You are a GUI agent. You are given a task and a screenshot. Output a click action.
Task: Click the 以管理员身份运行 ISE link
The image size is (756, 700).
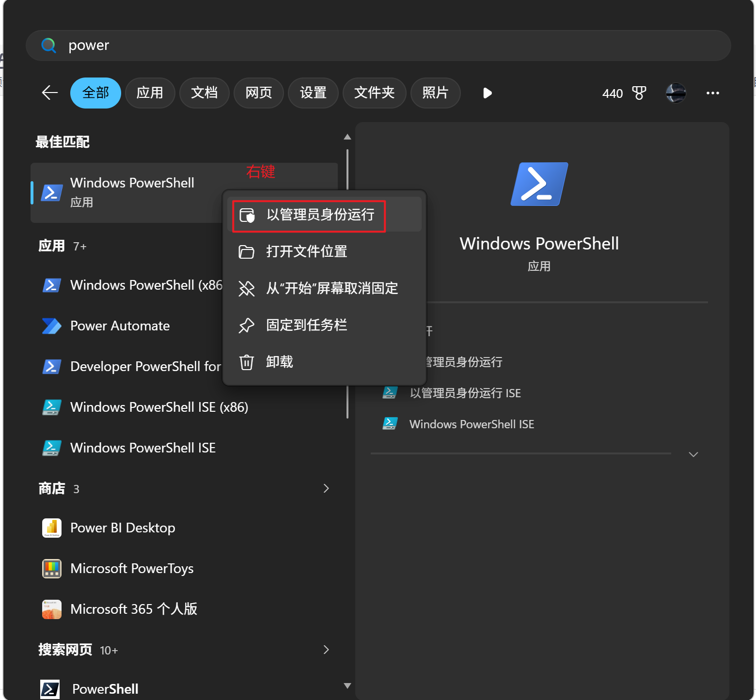[465, 393]
